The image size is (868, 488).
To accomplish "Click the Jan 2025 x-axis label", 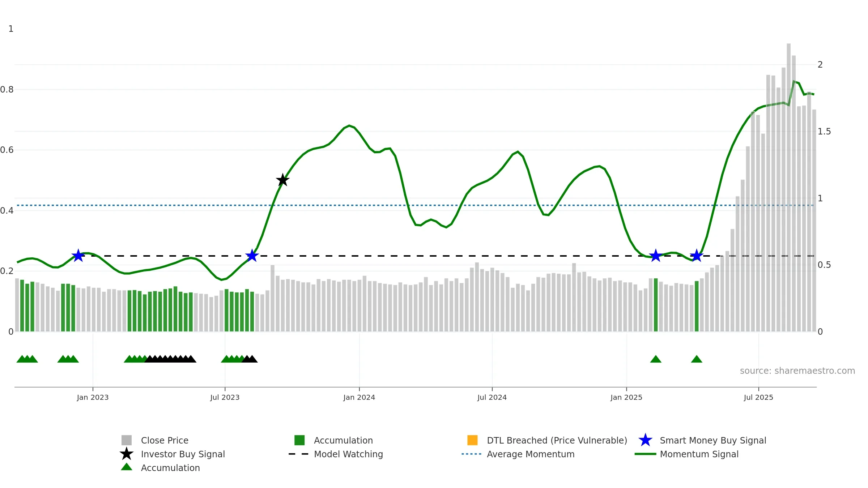I will click(626, 398).
